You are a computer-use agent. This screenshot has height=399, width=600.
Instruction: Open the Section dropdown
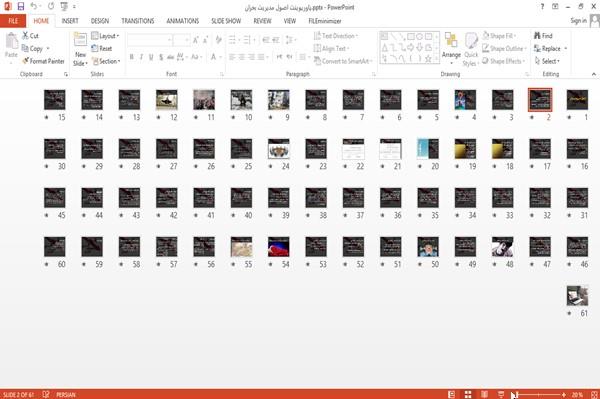[x=106, y=61]
